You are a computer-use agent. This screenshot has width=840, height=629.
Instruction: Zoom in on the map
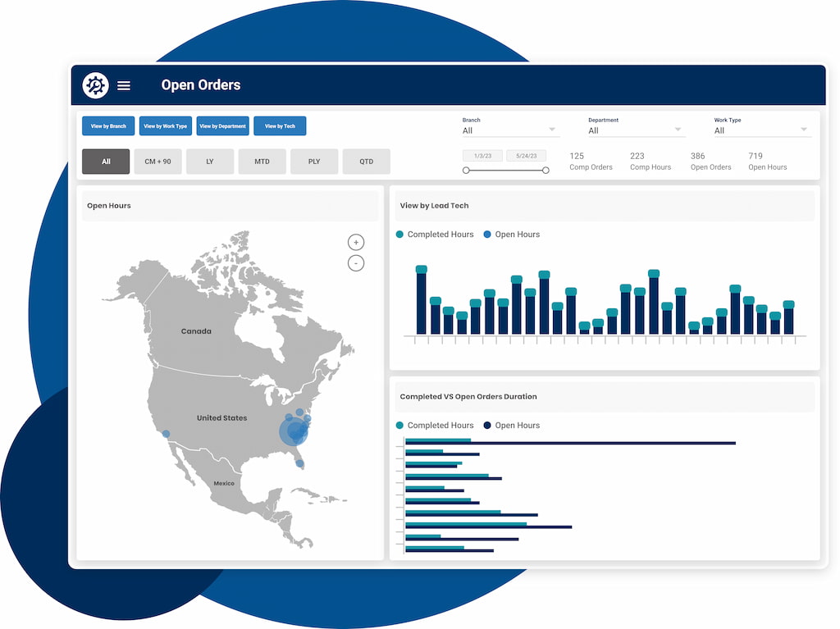pyautogui.click(x=355, y=242)
